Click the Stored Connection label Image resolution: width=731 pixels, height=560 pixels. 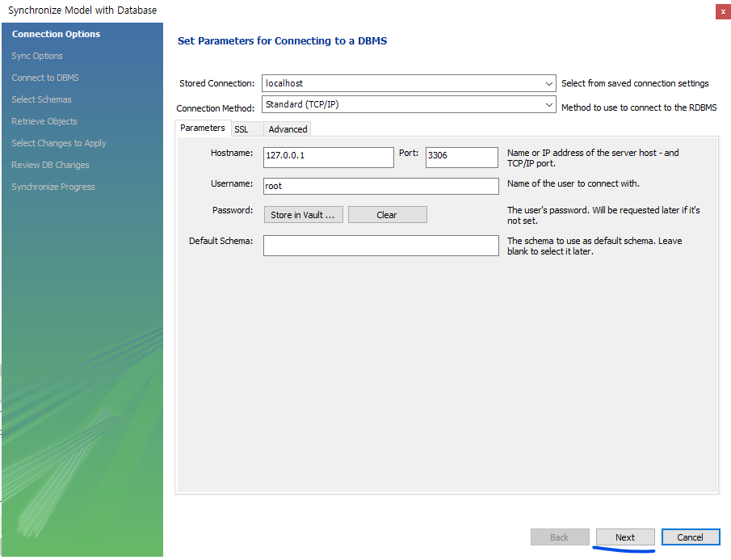pyautogui.click(x=216, y=83)
